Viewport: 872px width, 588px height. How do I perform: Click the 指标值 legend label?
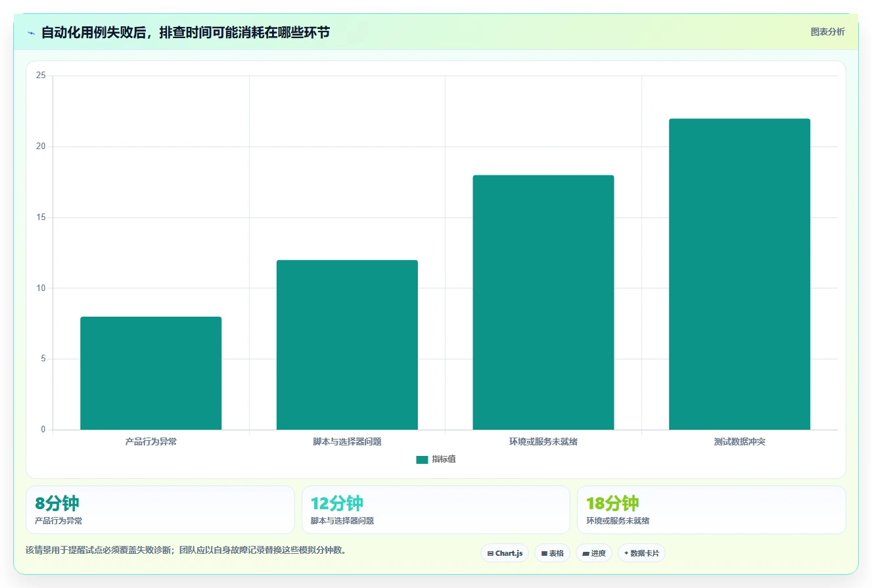point(444,460)
